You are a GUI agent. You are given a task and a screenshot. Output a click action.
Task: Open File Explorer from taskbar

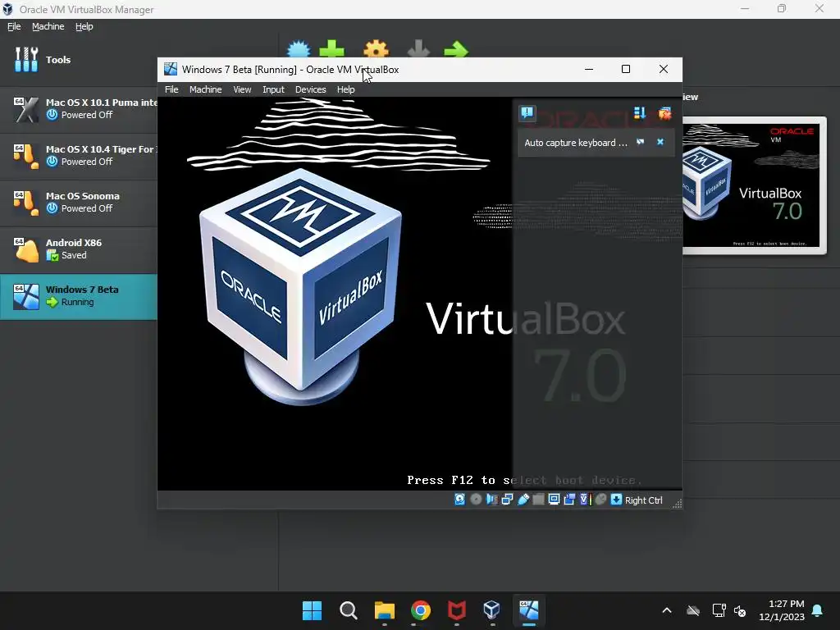[384, 610]
